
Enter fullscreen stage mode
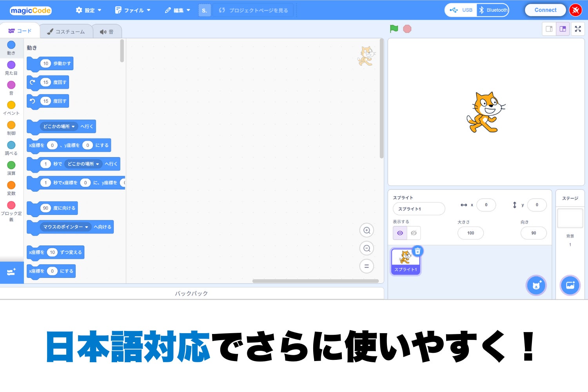[x=578, y=29]
